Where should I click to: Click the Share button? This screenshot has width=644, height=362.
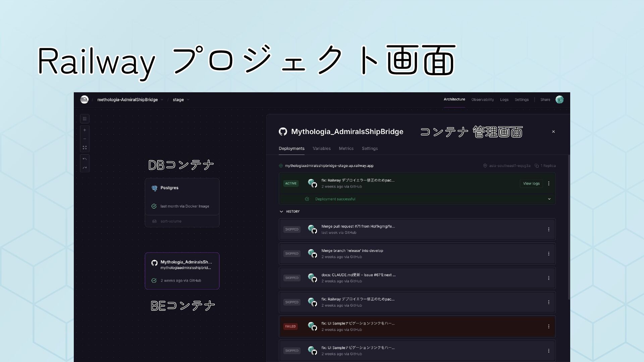pyautogui.click(x=545, y=100)
